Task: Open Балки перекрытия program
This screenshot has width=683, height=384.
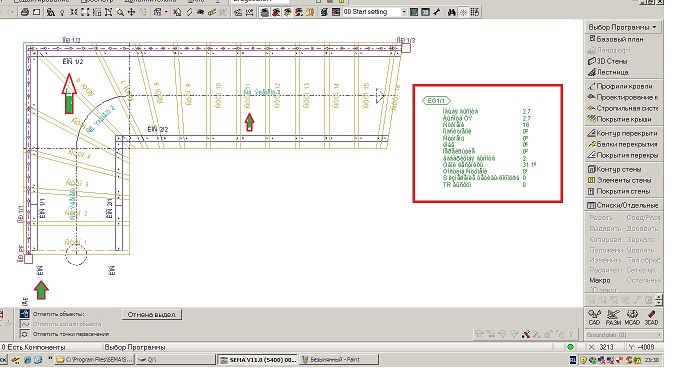Action: click(623, 144)
